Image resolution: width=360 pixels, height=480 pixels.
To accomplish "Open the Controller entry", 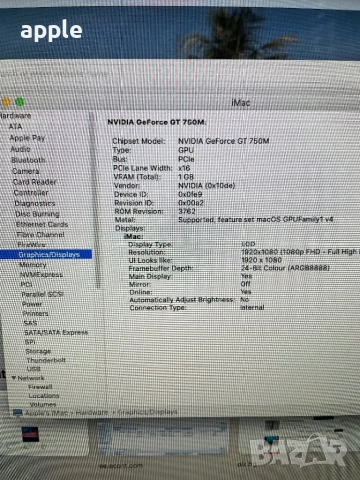I will tap(31, 193).
